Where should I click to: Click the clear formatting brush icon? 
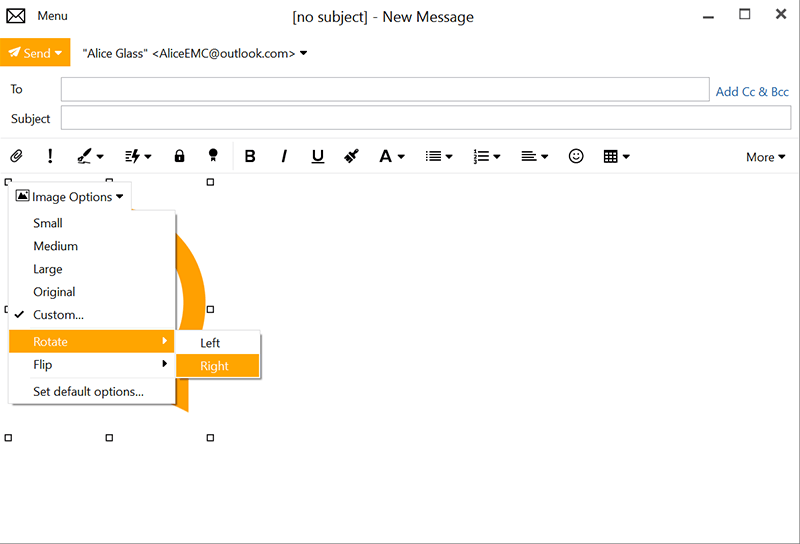352,156
